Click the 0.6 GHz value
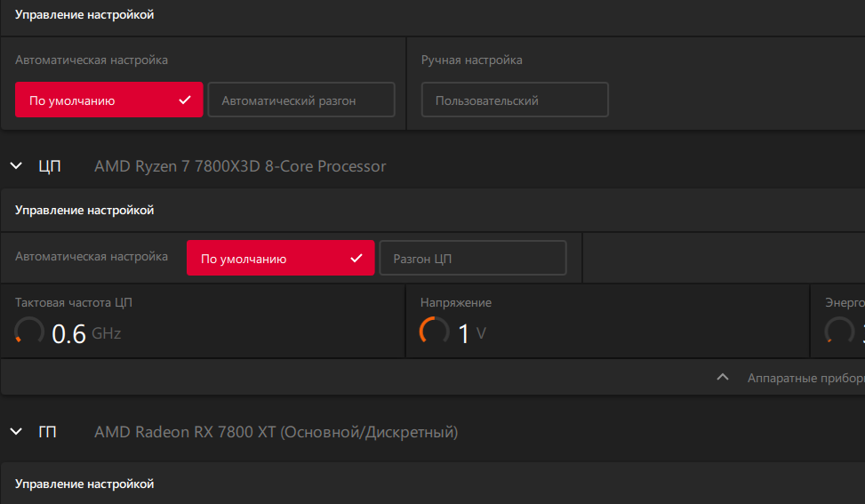 tap(86, 333)
